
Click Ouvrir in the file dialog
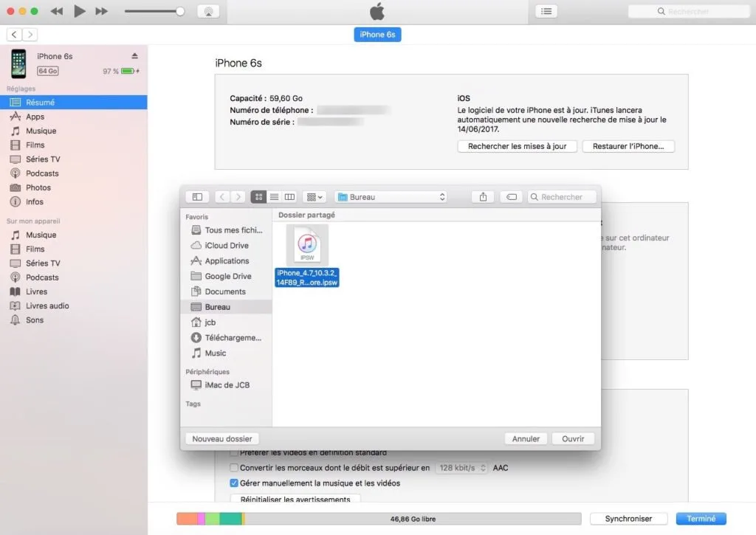tap(573, 438)
